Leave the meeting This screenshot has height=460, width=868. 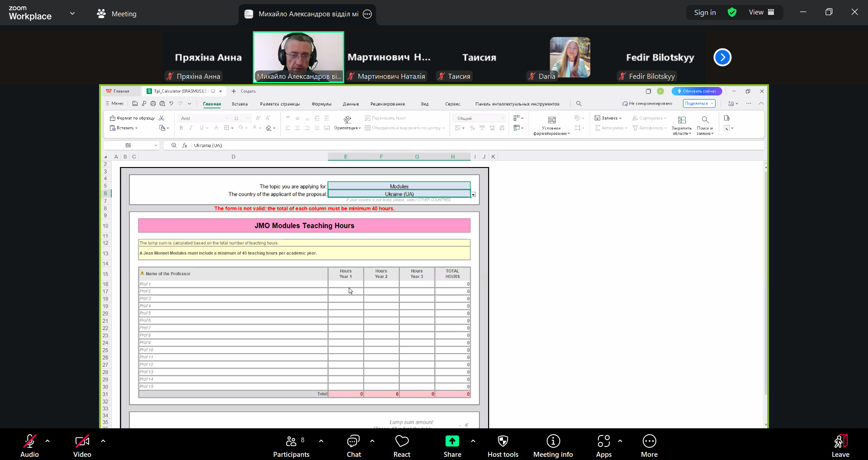[840, 446]
